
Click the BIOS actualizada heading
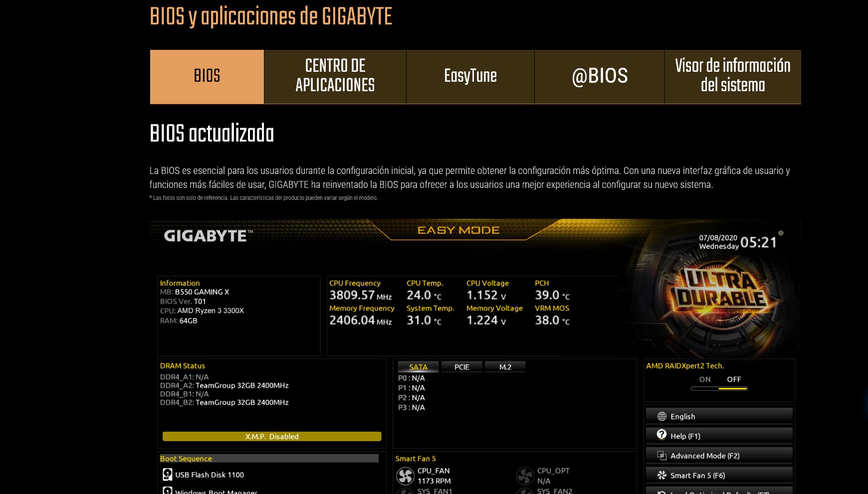(x=212, y=134)
